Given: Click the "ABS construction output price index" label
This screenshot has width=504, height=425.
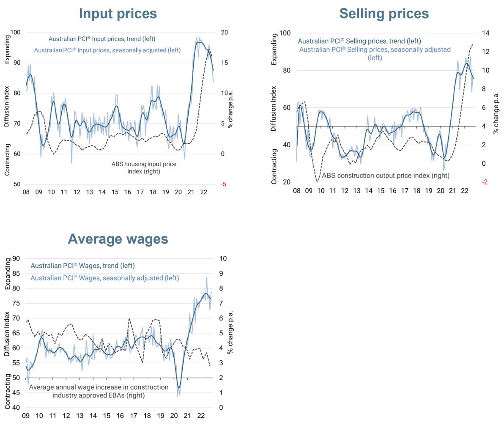Looking at the screenshot, I should pyautogui.click(x=386, y=175).
